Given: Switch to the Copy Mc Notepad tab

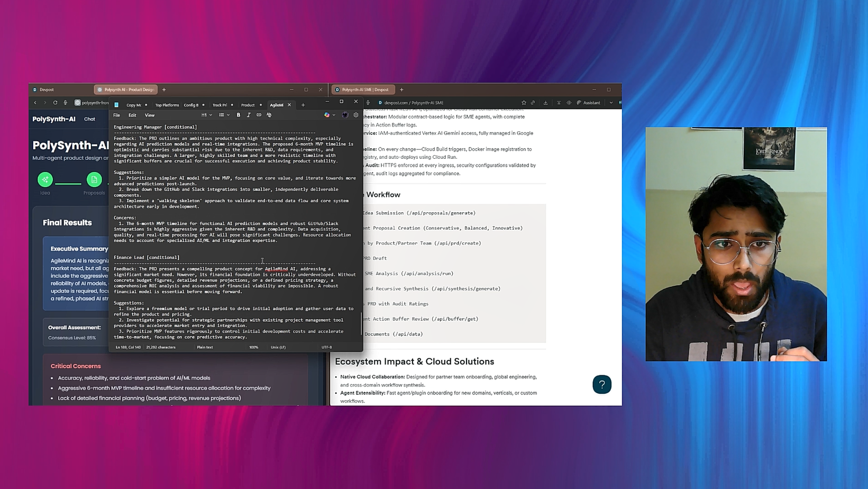Looking at the screenshot, I should point(134,105).
